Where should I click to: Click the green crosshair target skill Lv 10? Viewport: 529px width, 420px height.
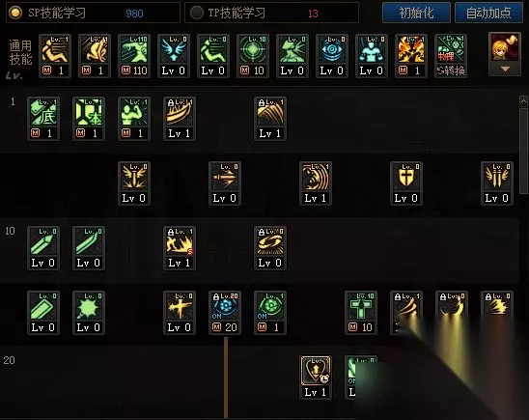point(253,56)
